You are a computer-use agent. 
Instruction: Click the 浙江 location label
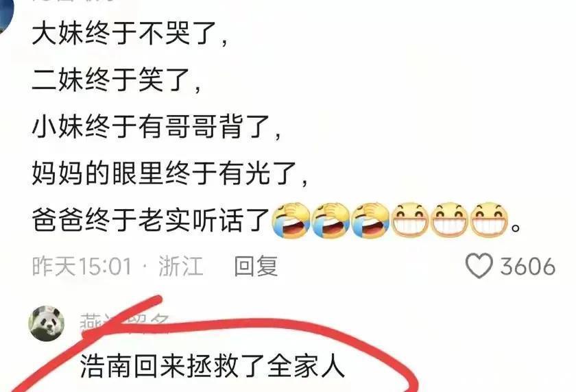click(181, 266)
